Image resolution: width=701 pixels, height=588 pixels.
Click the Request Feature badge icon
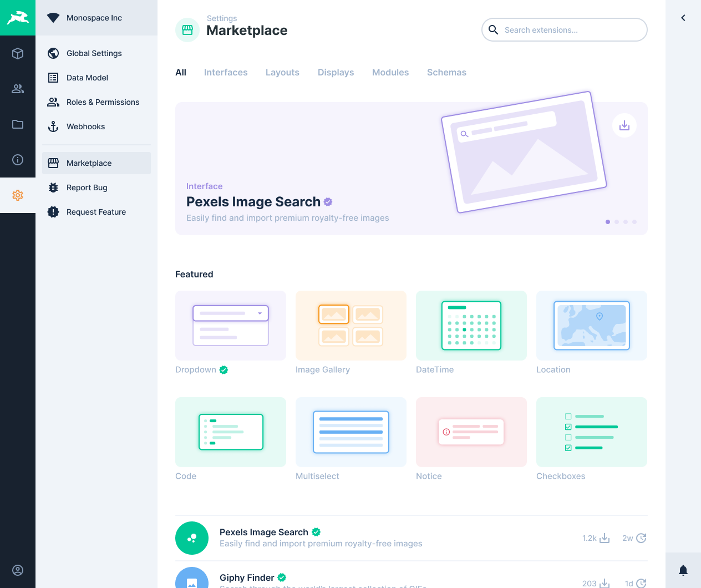53,212
